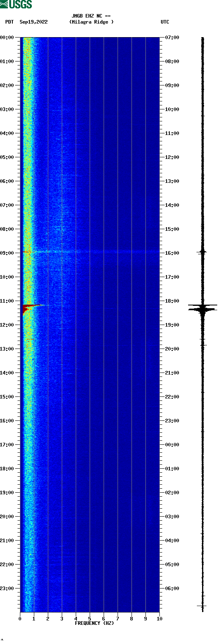The height and width of the screenshot is (644, 220).
Task: Click frequency tick label 7
Action: (118, 619)
